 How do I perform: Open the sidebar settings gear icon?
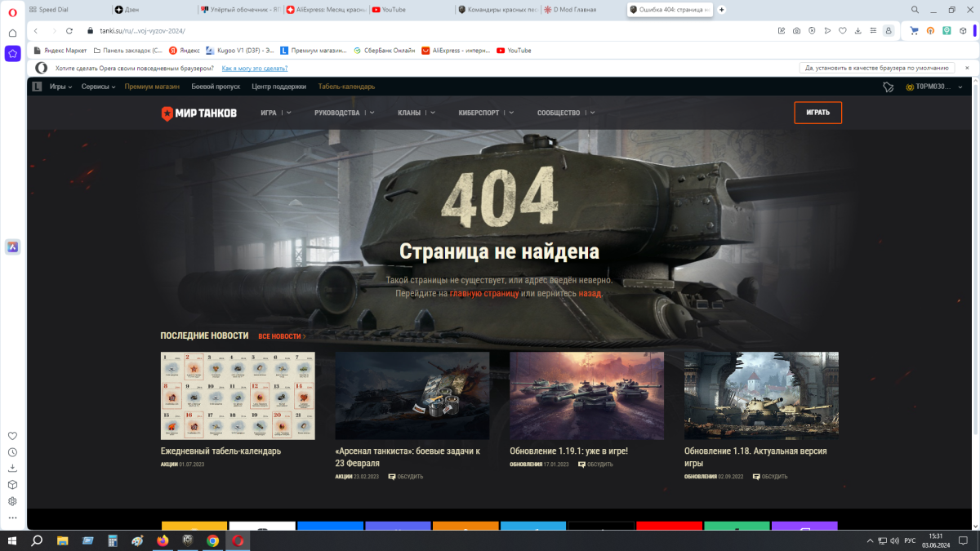pos(12,501)
